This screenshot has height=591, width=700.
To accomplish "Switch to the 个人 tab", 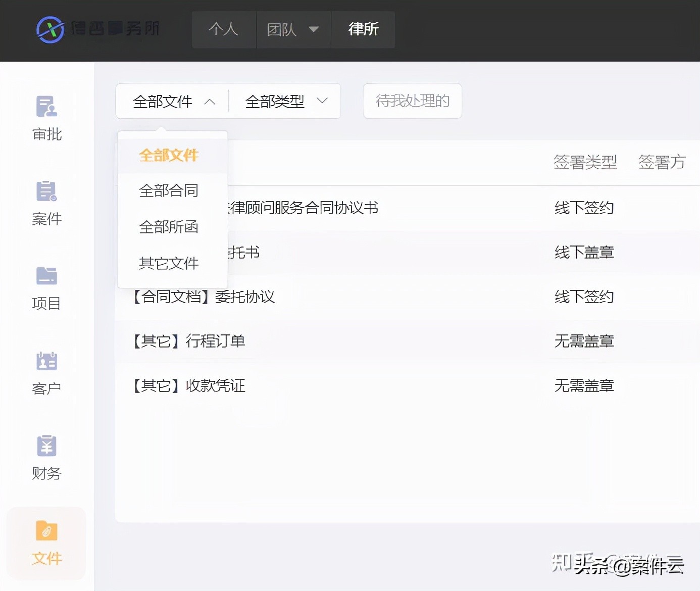I will pos(224,30).
